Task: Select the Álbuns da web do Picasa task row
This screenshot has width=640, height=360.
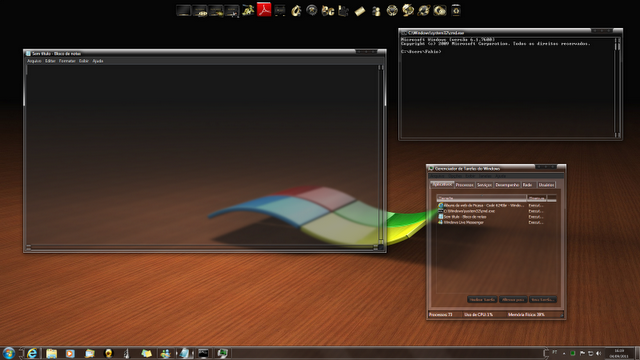Action: (x=491, y=205)
